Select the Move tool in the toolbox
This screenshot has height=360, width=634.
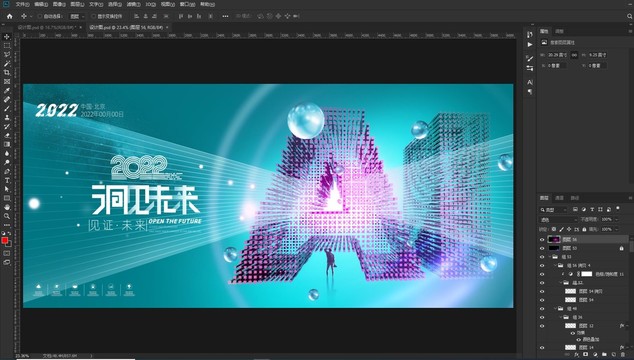(7, 37)
